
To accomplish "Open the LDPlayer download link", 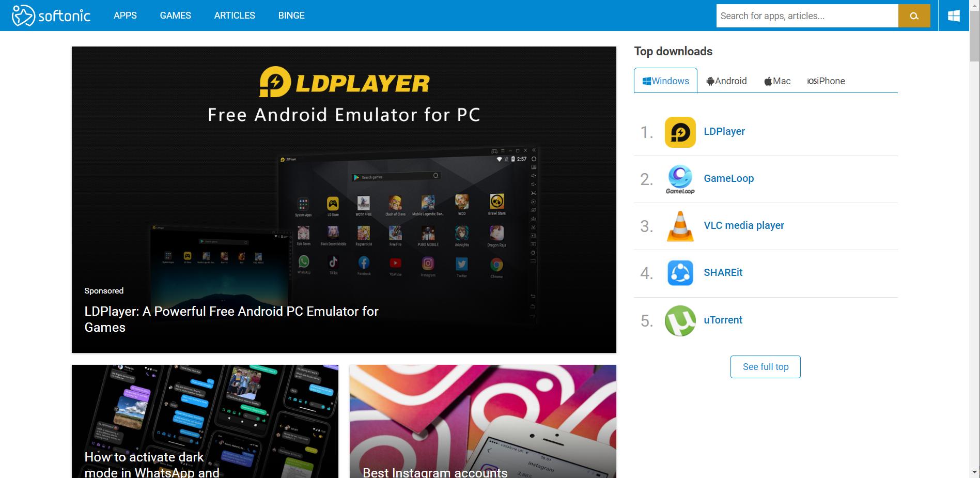I will point(724,131).
